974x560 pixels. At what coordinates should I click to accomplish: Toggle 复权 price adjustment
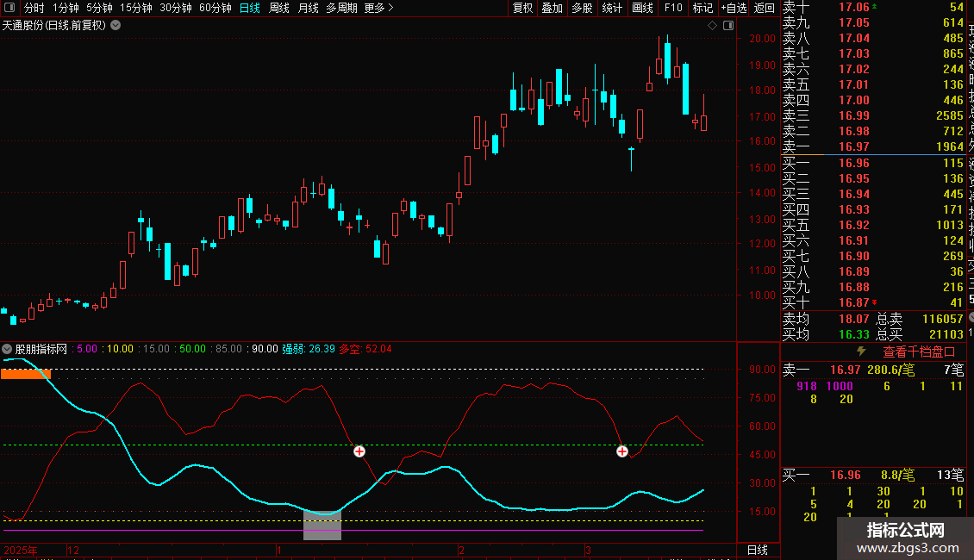click(522, 8)
